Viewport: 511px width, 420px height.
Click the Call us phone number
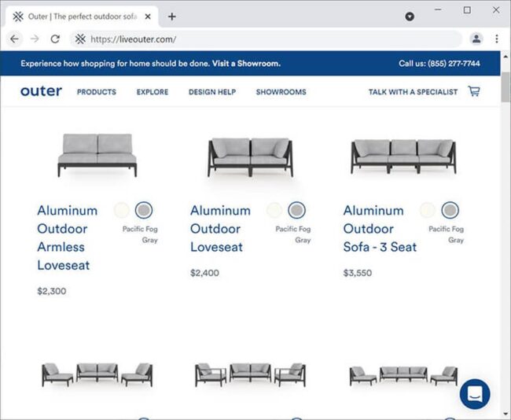439,63
